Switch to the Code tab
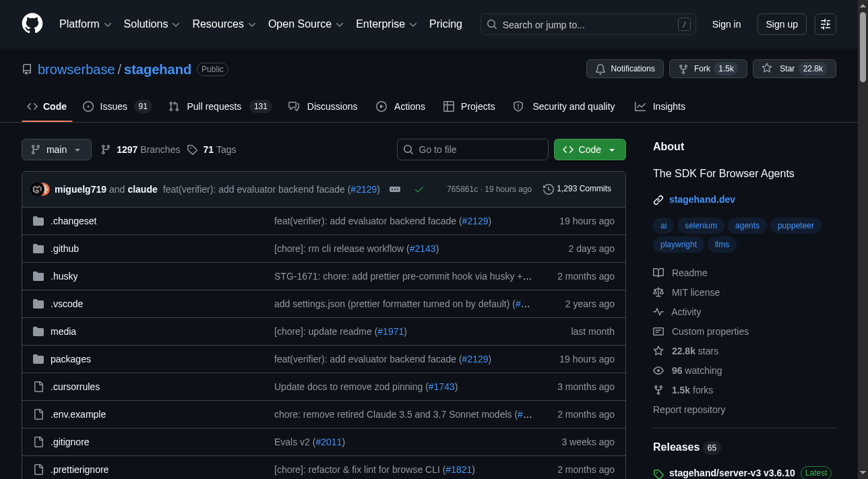Image resolution: width=868 pixels, height=479 pixels. pyautogui.click(x=47, y=106)
